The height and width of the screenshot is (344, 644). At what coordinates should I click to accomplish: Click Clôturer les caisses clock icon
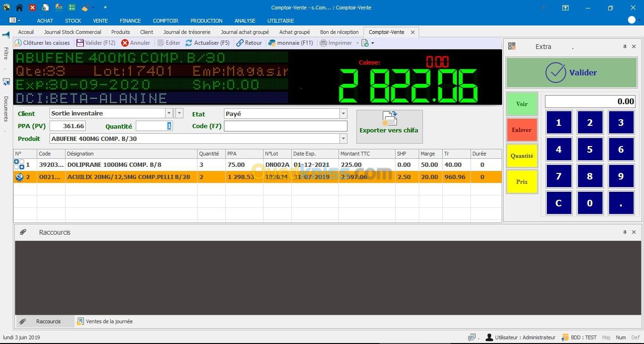[18, 43]
